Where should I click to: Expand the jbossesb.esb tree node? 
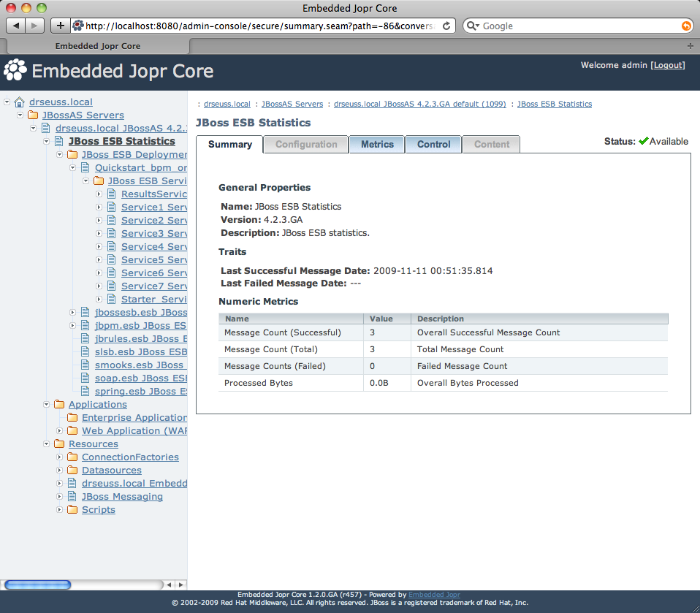73,313
